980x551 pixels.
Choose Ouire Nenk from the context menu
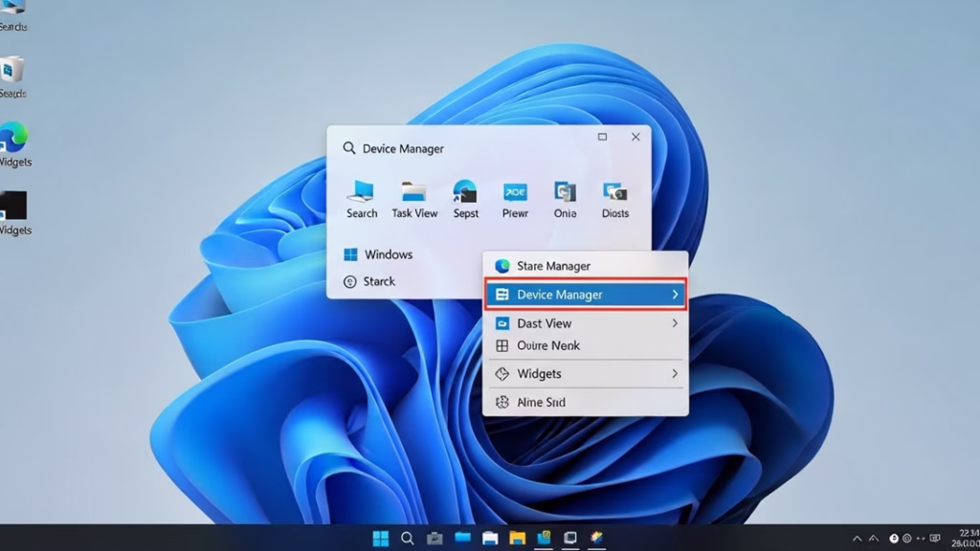coord(548,345)
